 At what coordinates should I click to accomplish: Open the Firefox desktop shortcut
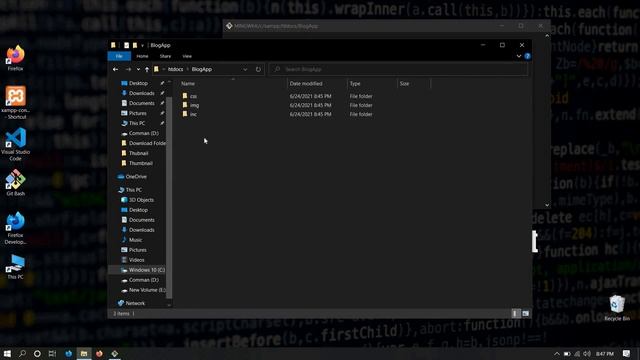tap(15, 58)
